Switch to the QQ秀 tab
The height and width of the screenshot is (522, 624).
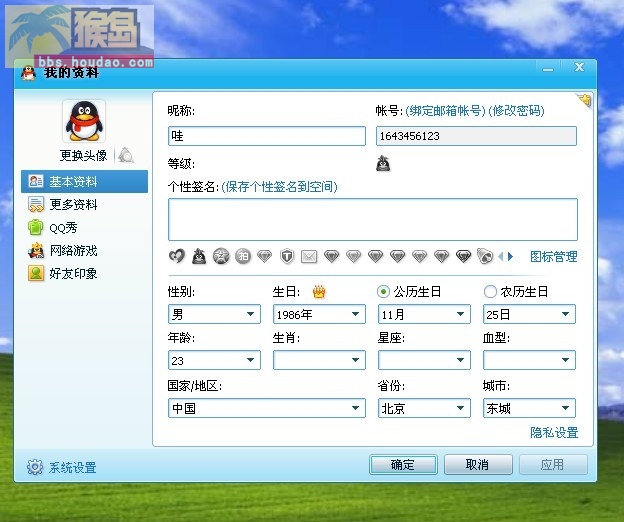(x=63, y=228)
